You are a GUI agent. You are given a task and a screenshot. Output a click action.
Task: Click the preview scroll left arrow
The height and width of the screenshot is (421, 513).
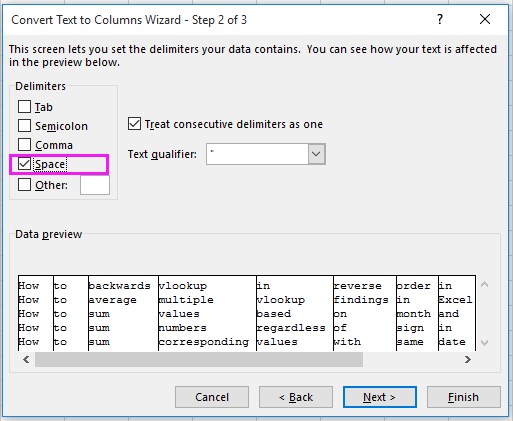click(26, 359)
